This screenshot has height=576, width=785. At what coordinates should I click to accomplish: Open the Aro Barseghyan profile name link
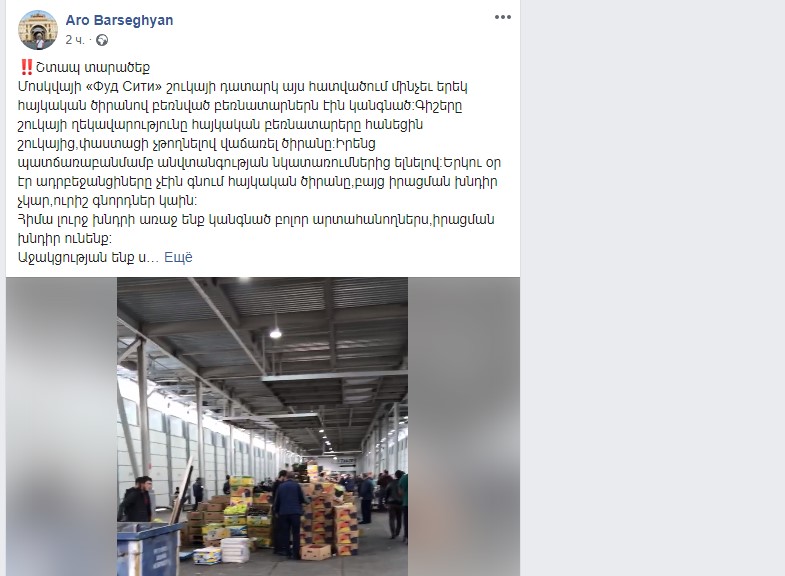[119, 20]
